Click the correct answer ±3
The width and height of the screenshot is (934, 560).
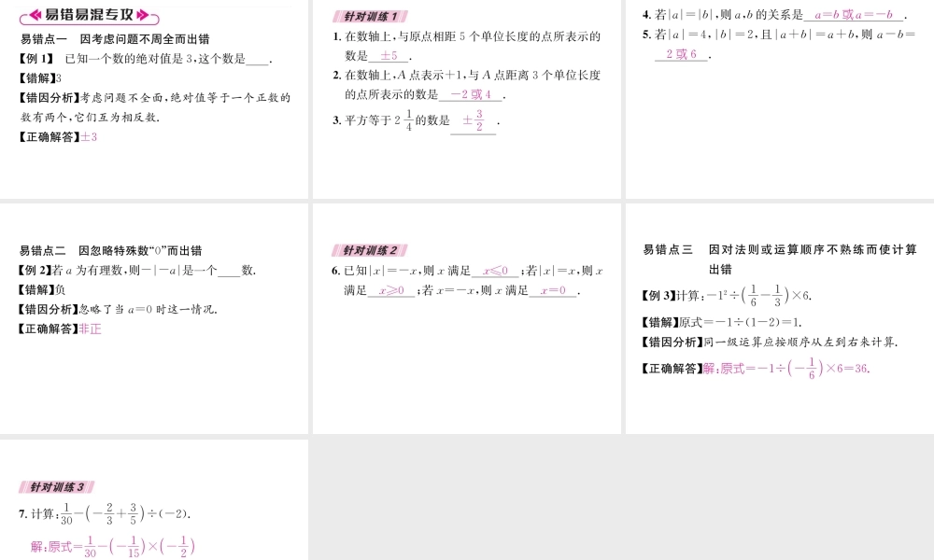(89, 137)
